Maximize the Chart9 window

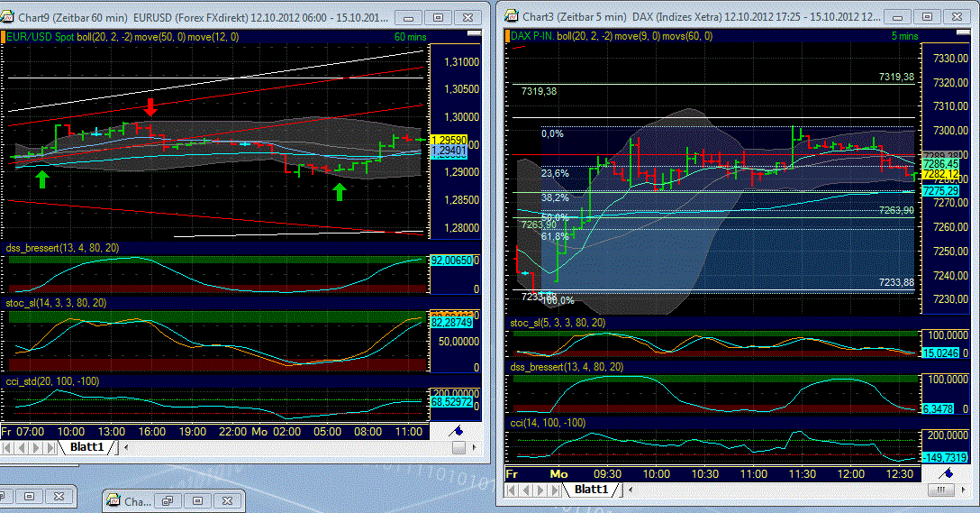pyautogui.click(x=438, y=17)
